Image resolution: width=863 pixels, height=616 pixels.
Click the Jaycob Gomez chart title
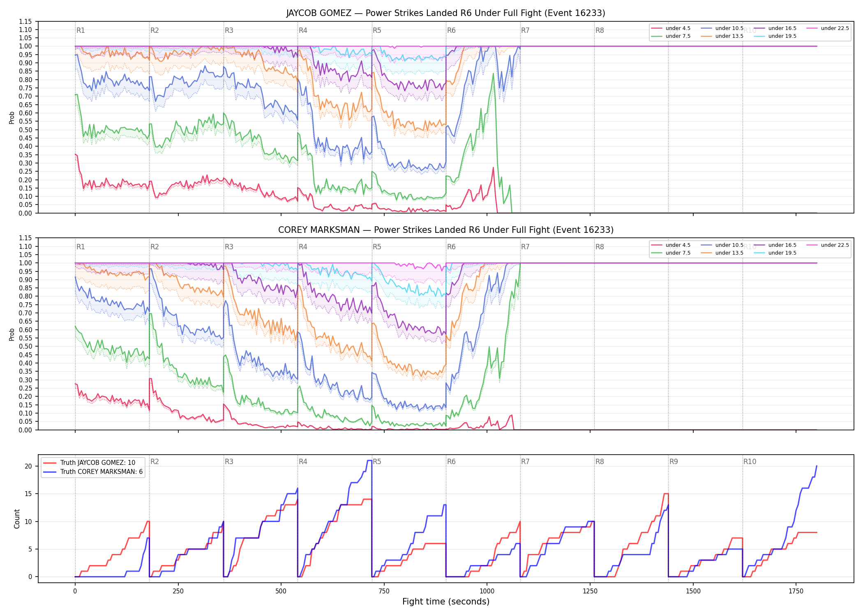click(x=446, y=13)
